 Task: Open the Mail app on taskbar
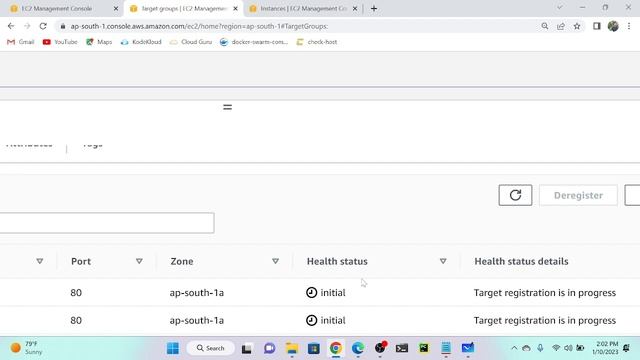pyautogui.click(x=468, y=348)
